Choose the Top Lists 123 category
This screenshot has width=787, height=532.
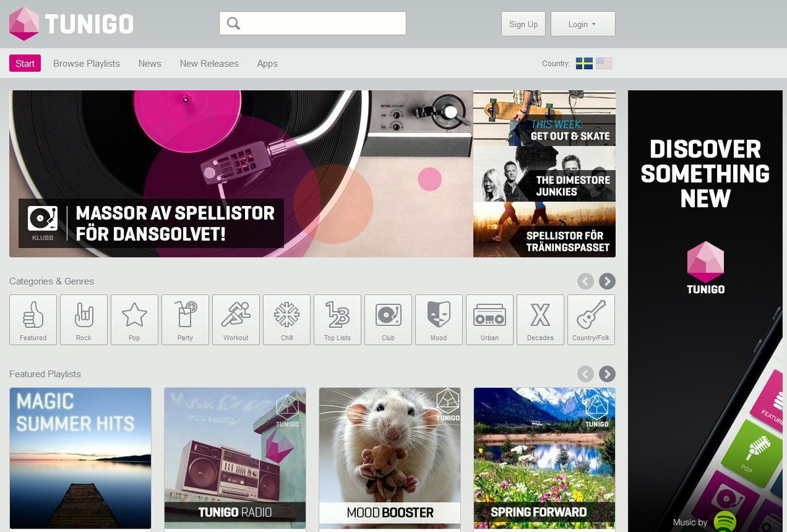337,320
